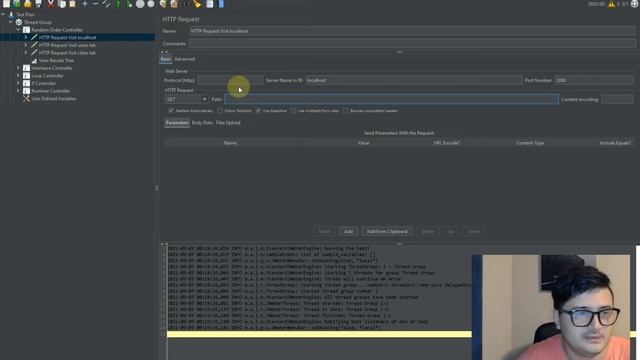The height and width of the screenshot is (360, 640).
Task: Open the Files Upload tab
Action: (228, 123)
